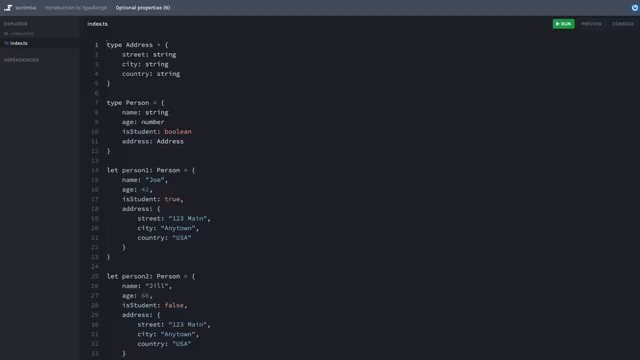This screenshot has width=640, height=360.
Task: Open the Introduction to TypeScript course link
Action: 76,8
